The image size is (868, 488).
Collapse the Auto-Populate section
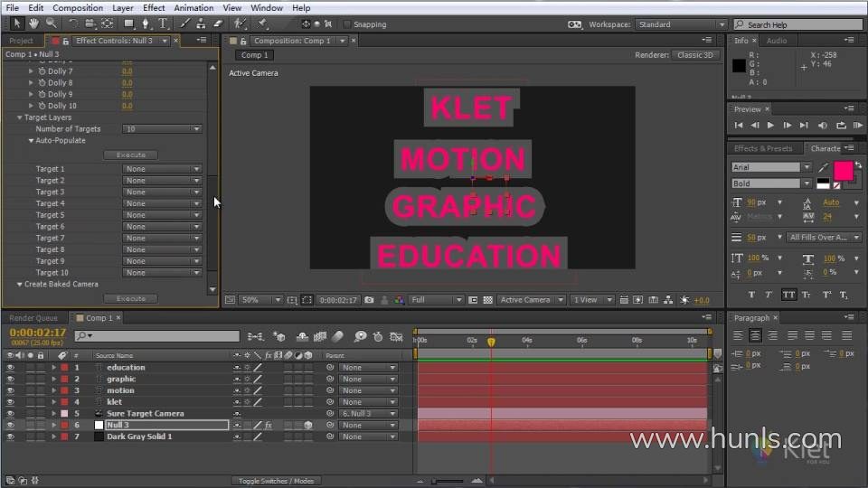31,141
